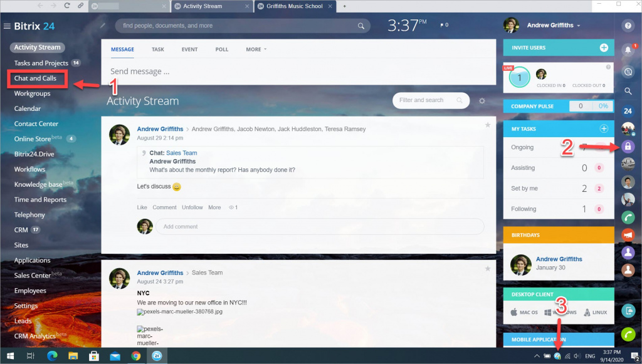Add a task with My Tasks plus icon
Viewport: 642px width, 364px height.
pos(604,129)
